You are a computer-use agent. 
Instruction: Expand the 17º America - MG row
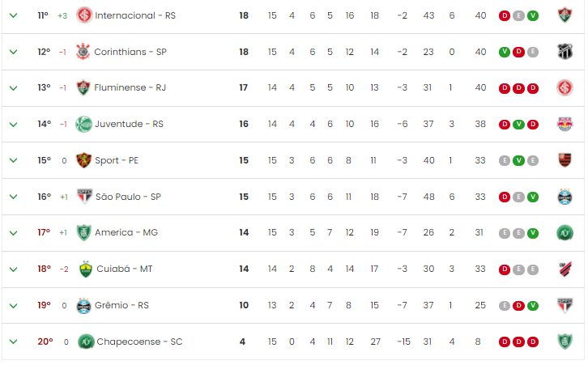[x=14, y=233]
